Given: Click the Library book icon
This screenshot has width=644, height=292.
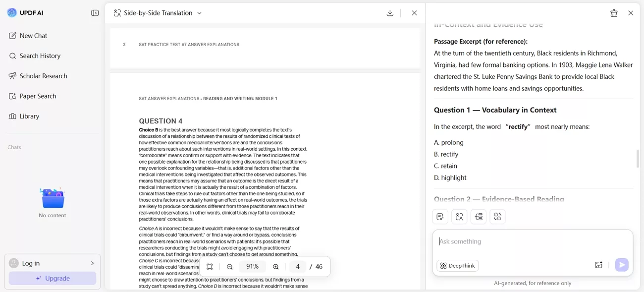Looking at the screenshot, I should click(13, 116).
